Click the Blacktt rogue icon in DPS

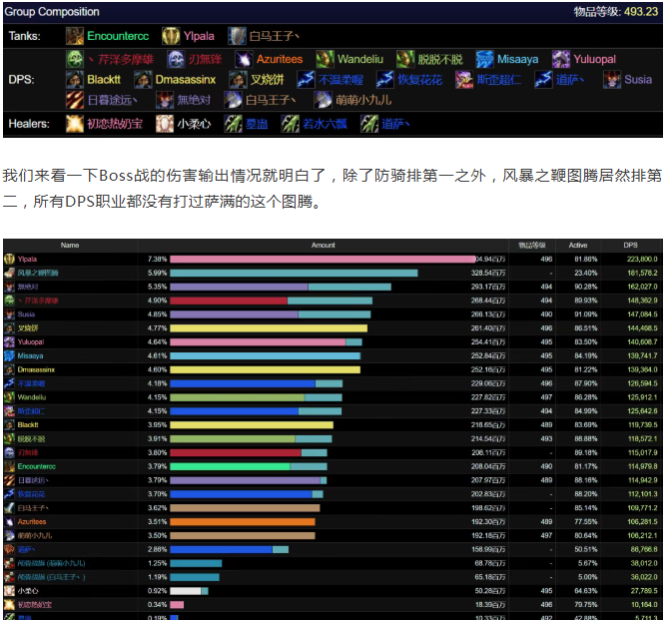pyautogui.click(x=75, y=79)
